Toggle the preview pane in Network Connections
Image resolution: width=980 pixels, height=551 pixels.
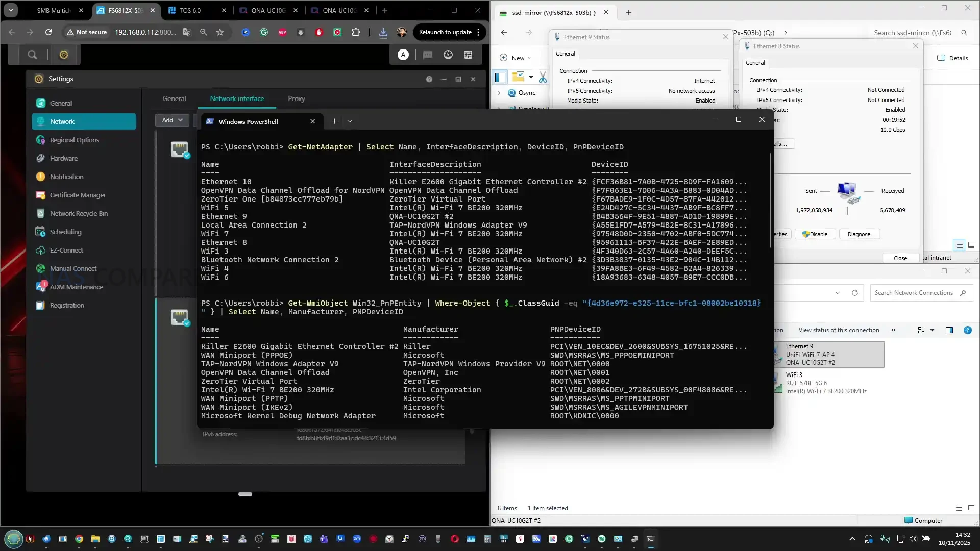pyautogui.click(x=949, y=330)
